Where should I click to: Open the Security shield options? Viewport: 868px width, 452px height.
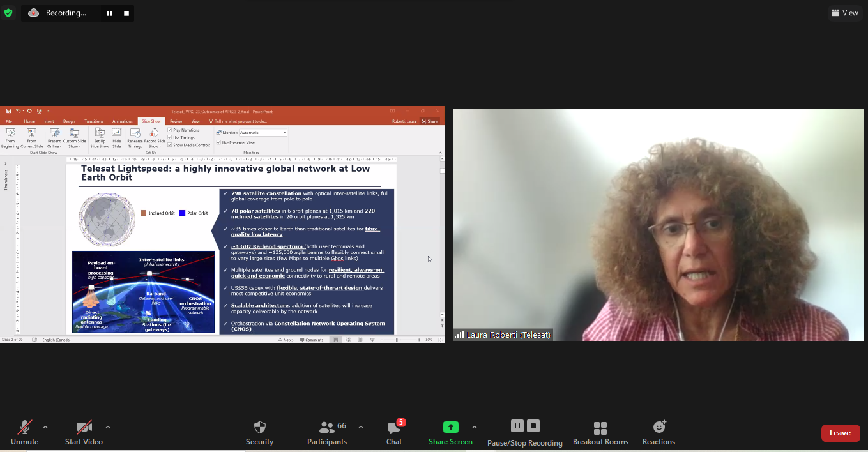pyautogui.click(x=259, y=432)
